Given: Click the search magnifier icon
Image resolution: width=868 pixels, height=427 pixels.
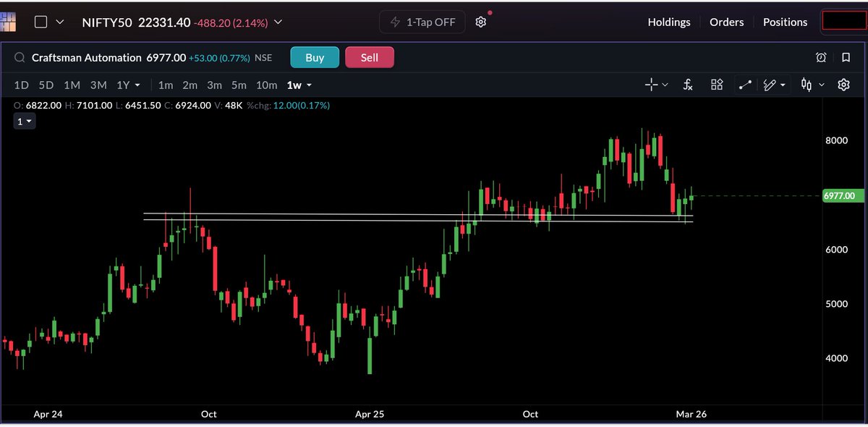Looking at the screenshot, I should tap(20, 58).
